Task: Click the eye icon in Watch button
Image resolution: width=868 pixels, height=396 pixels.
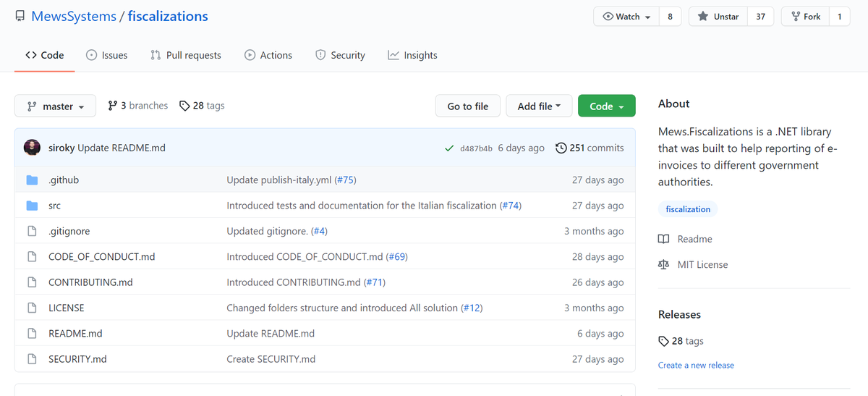Action: (x=608, y=17)
